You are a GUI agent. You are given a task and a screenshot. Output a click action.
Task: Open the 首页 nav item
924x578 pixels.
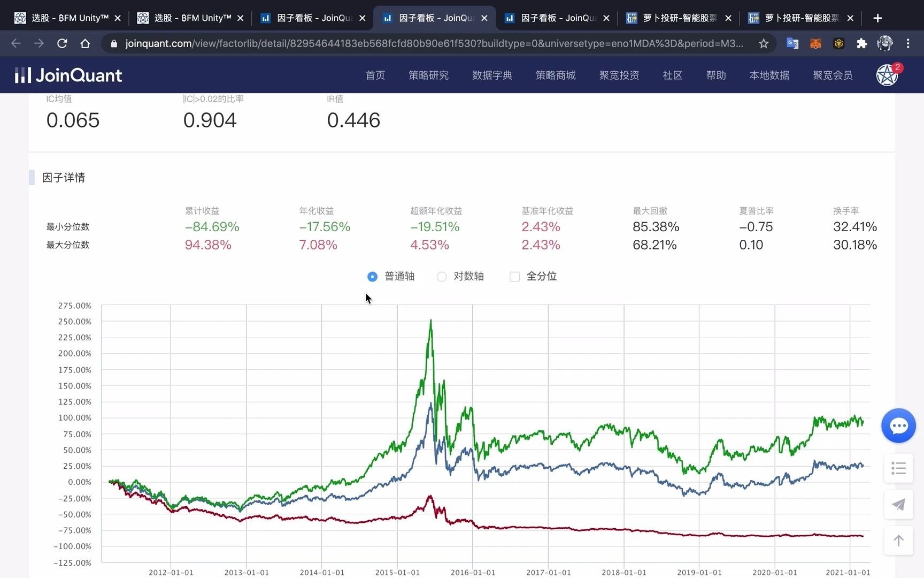tap(375, 75)
